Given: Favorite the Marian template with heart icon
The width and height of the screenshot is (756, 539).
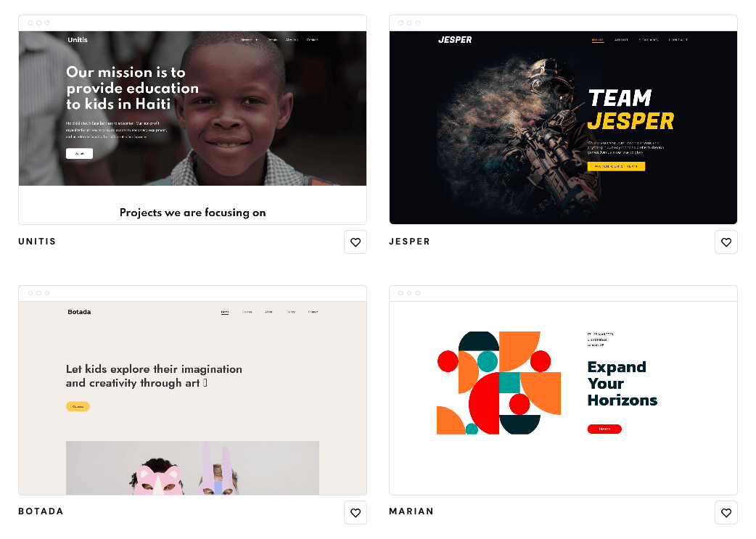Looking at the screenshot, I should 726,512.
